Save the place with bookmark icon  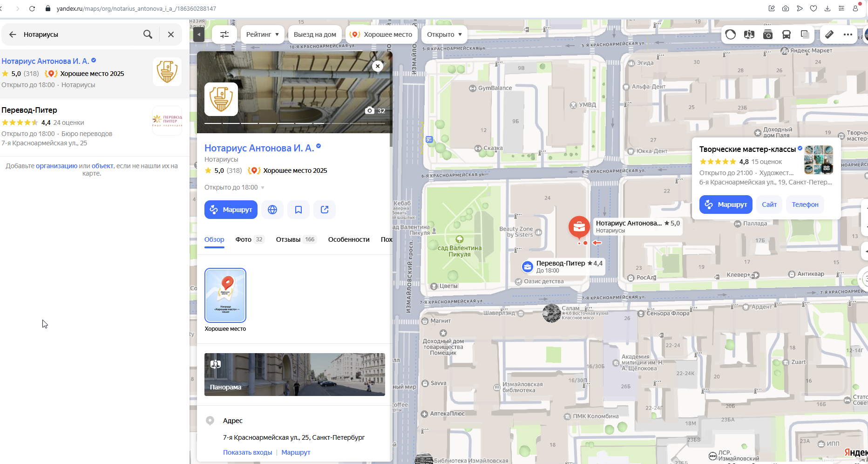click(298, 210)
